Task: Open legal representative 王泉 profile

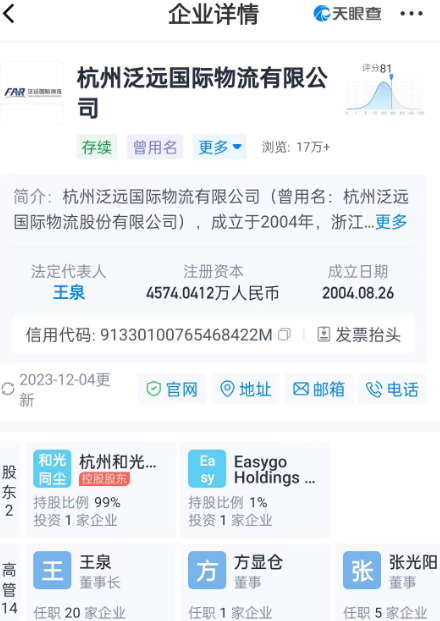Action: pyautogui.click(x=69, y=293)
